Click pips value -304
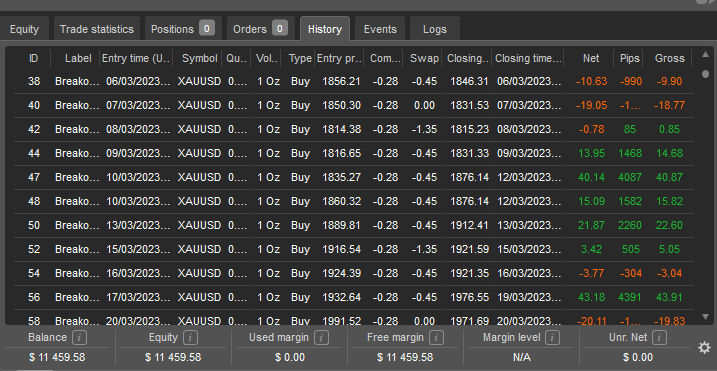 [x=630, y=273]
